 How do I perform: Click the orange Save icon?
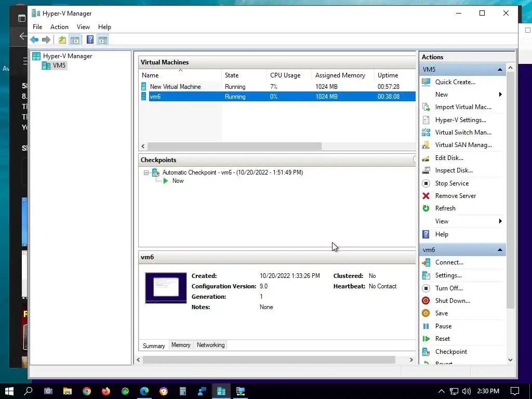tap(426, 313)
